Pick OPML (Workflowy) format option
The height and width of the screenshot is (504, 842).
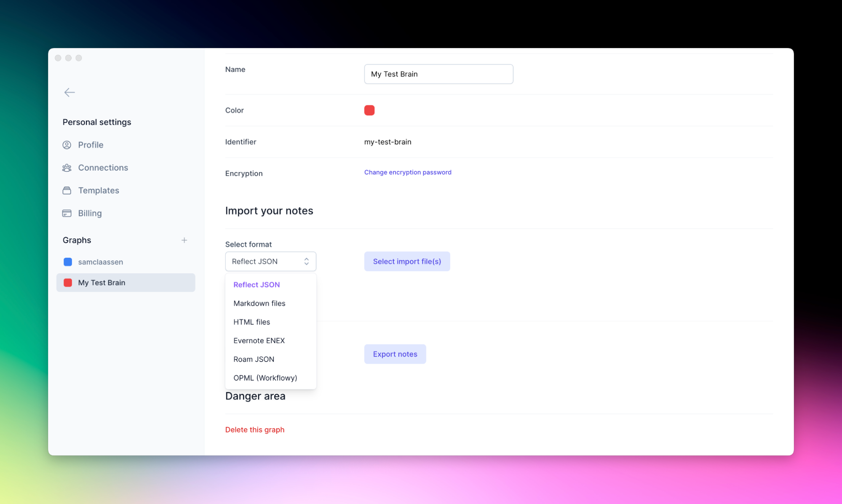click(265, 378)
